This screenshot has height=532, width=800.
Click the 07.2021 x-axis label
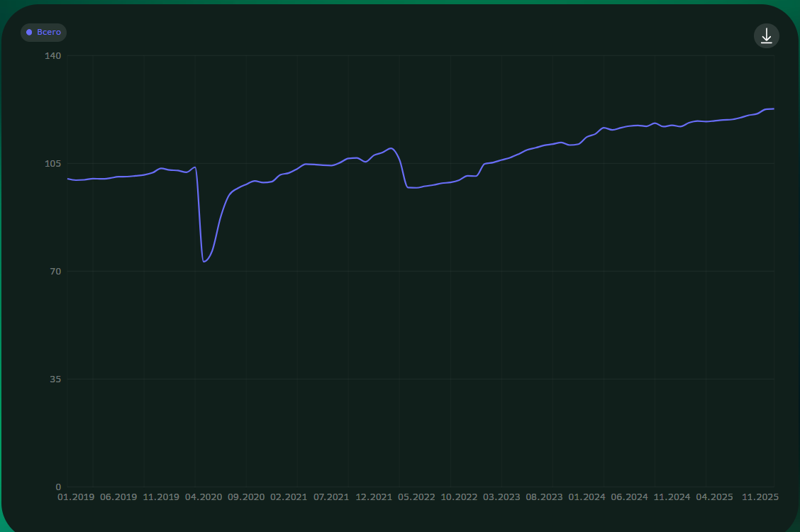click(x=331, y=497)
